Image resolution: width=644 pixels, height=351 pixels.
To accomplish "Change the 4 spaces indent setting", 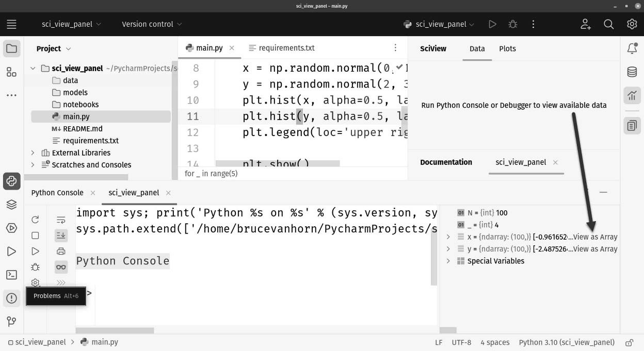I will point(495,342).
